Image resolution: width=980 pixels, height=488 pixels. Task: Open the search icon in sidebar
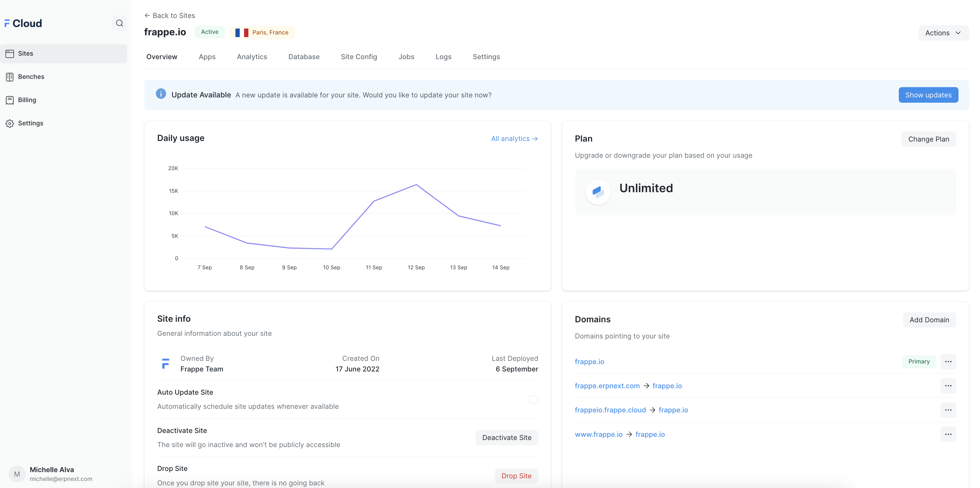[x=119, y=23]
